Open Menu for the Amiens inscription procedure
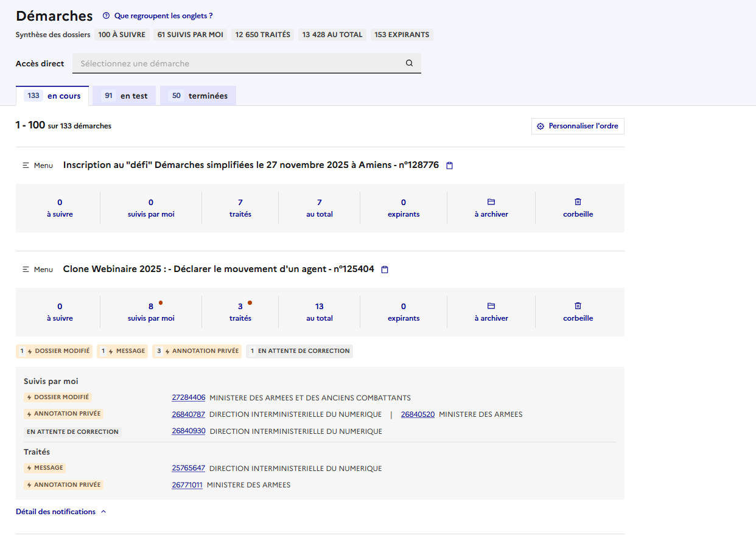 click(38, 166)
